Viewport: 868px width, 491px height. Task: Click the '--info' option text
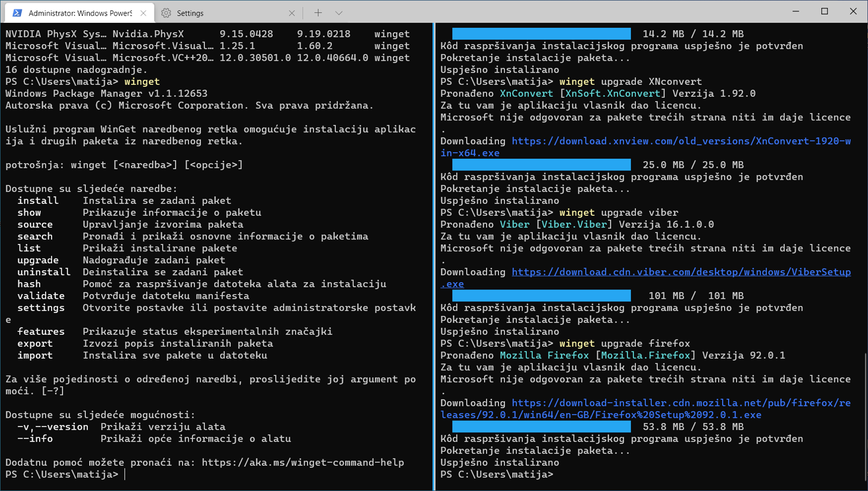point(35,438)
